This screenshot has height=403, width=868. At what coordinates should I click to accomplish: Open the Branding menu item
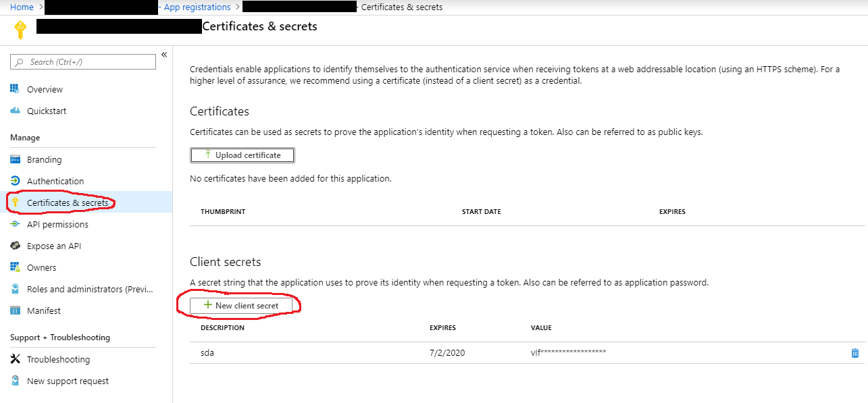[44, 159]
